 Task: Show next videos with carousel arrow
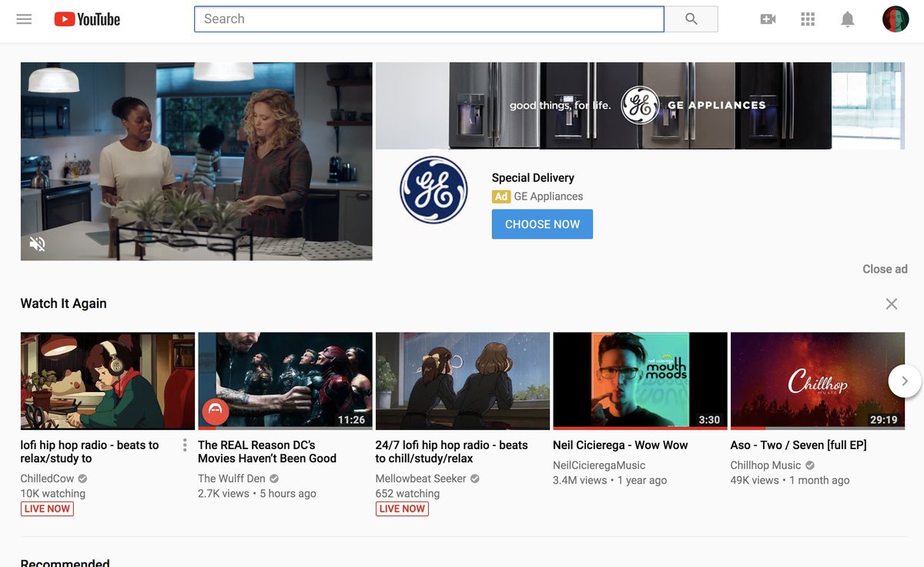(905, 381)
